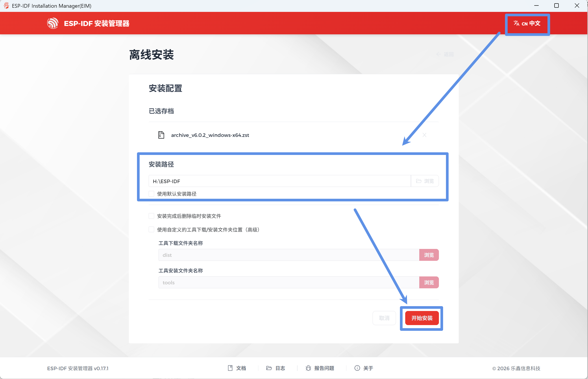
Task: Click the 安装路径 input field
Action: point(279,181)
